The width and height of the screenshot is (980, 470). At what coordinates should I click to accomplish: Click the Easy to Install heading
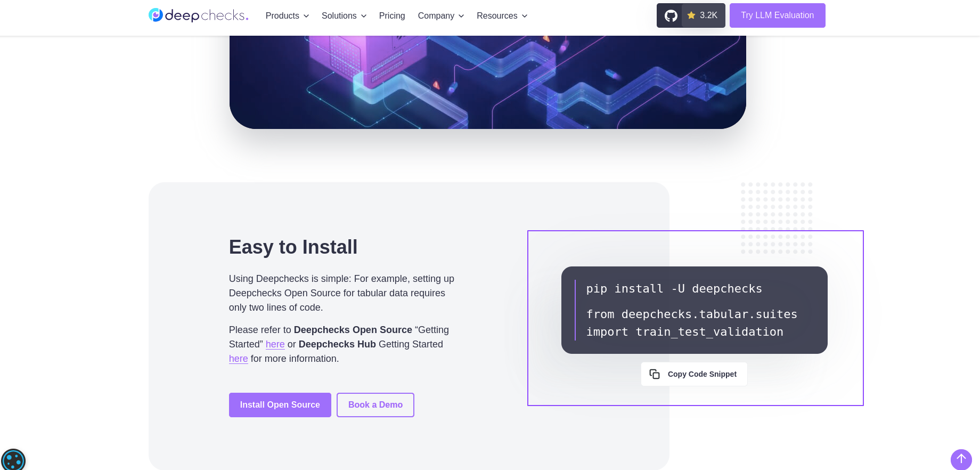point(293,247)
